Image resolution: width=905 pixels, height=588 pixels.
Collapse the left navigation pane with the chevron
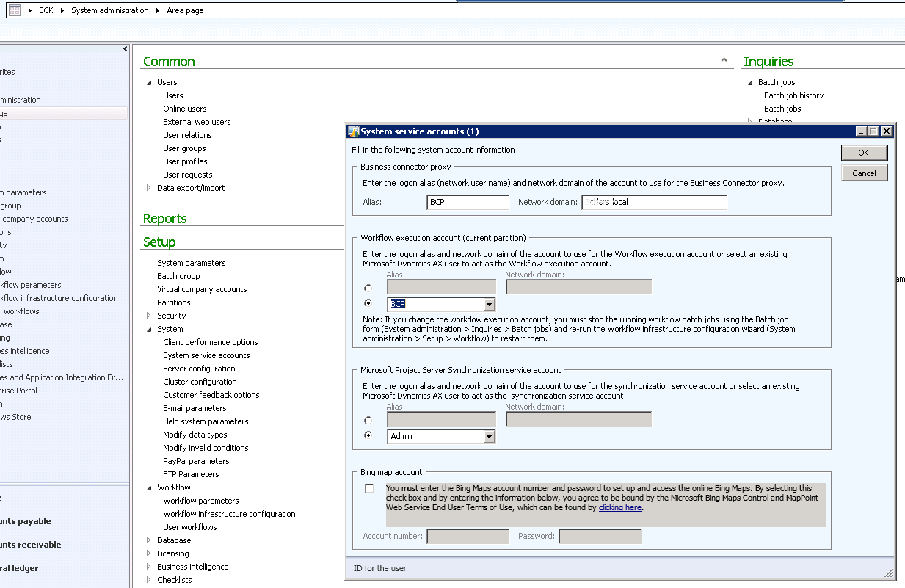point(124,48)
